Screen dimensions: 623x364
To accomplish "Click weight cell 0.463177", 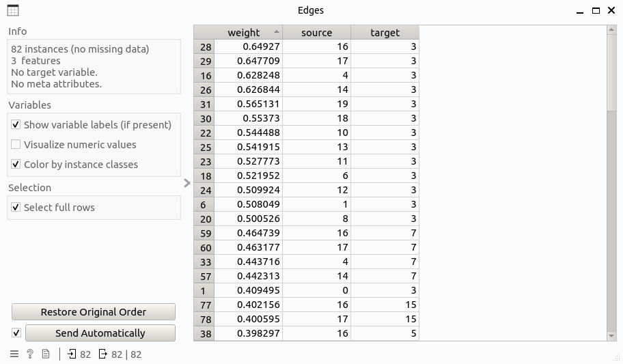I will click(x=249, y=248).
